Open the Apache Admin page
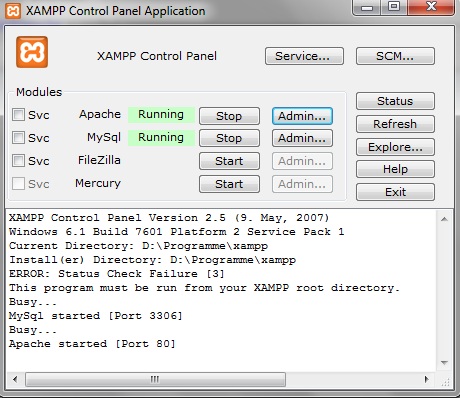 point(302,116)
